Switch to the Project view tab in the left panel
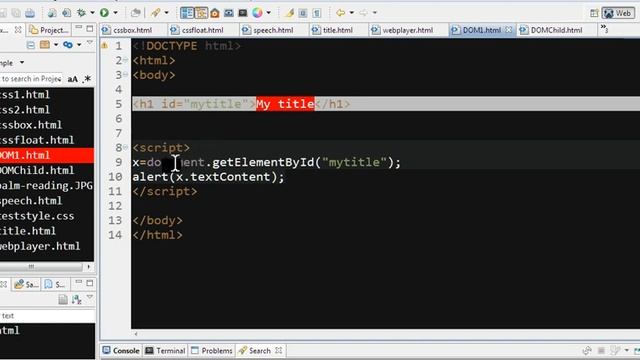Image resolution: width=640 pixels, height=360 pixels. tap(49, 30)
